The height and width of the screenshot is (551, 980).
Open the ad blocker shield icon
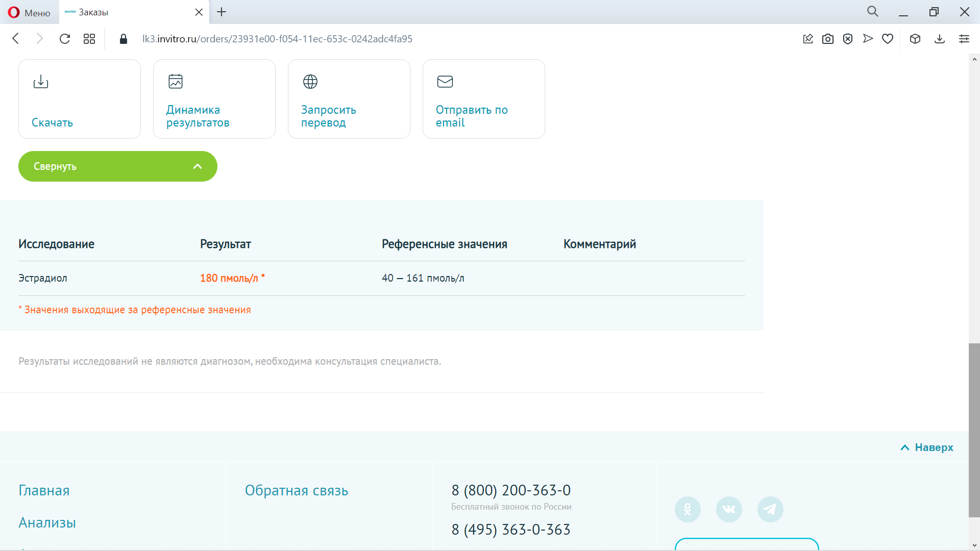coord(848,39)
